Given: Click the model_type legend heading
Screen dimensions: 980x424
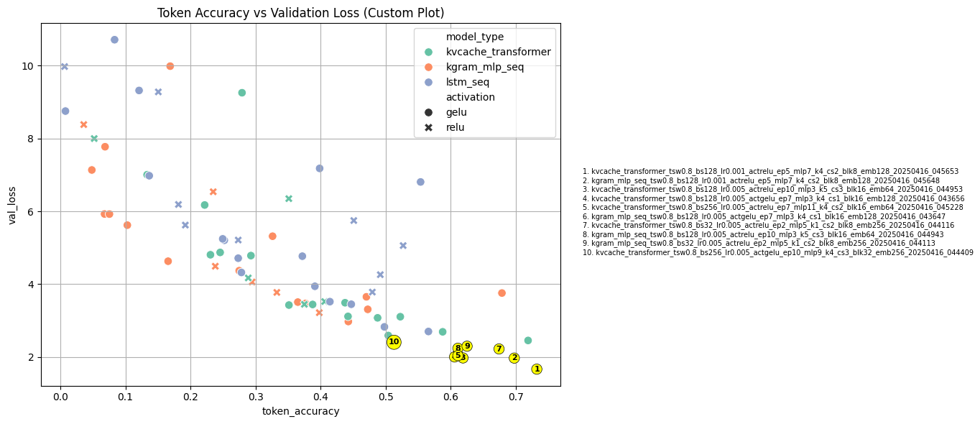Looking at the screenshot, I should tap(475, 37).
